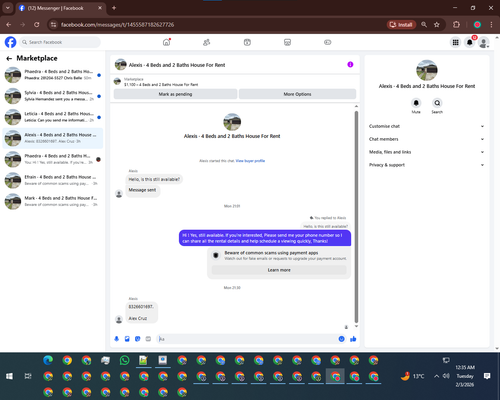Screen dimensions: 500x400
Task: Click the weather 13°C taskbar widget
Action: coord(413,376)
